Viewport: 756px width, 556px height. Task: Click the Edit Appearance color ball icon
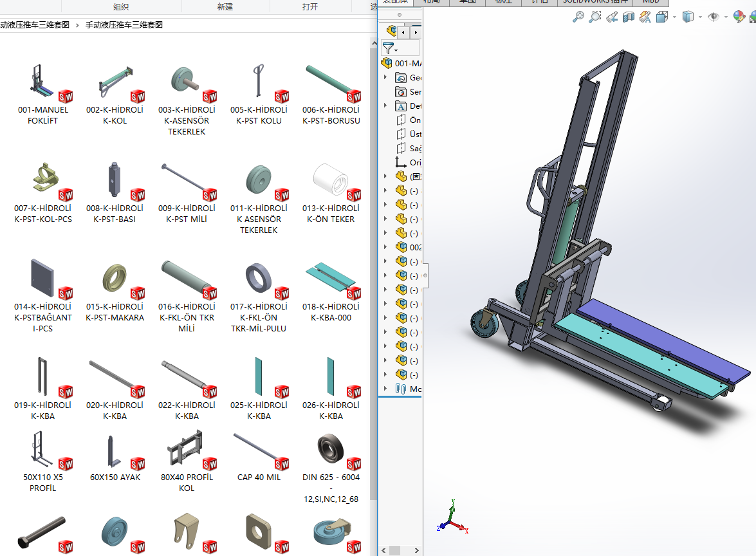pyautogui.click(x=739, y=17)
